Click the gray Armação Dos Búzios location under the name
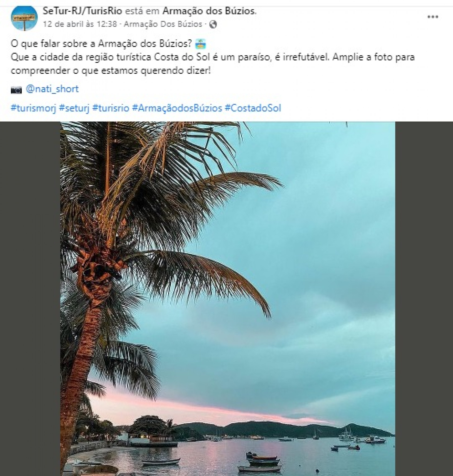453x476 pixels. [x=163, y=24]
